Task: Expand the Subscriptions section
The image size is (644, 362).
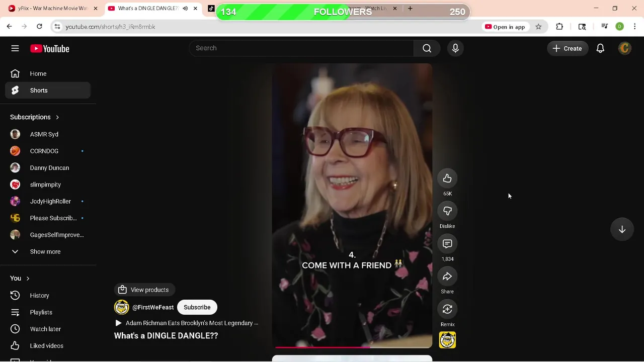Action: click(x=34, y=117)
